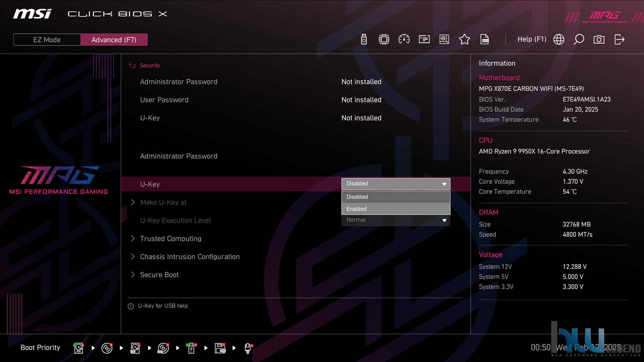Image resolution: width=644 pixels, height=362 pixels.
Task: Click the Administrator Password Not installed status
Action: 361,82
